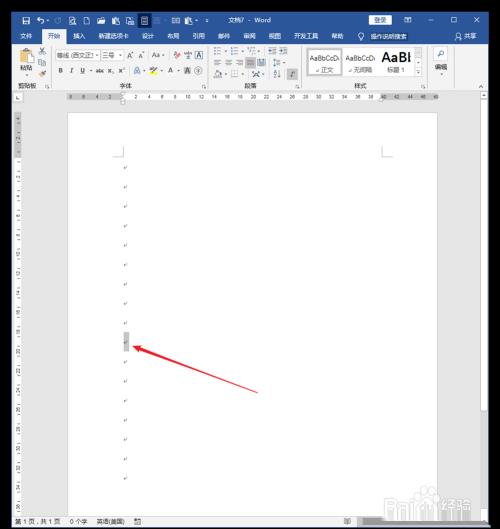Open the font color dropdown arrow
The width and height of the screenshot is (500, 529).
point(178,71)
